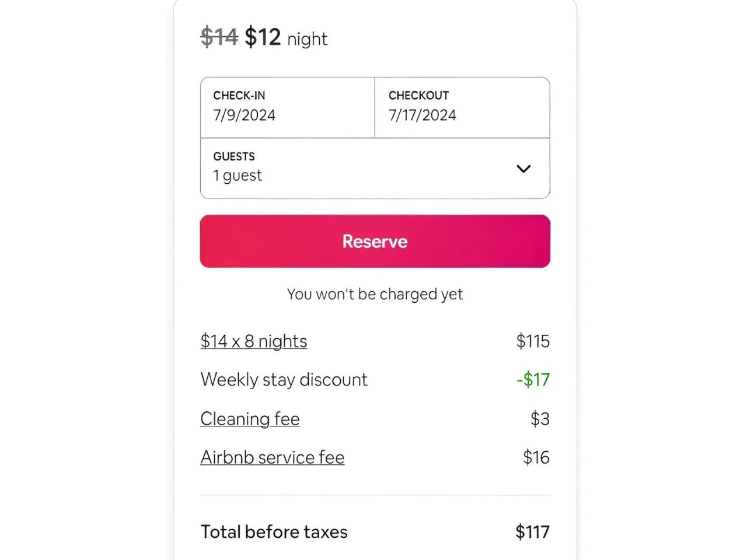This screenshot has width=747, height=560.
Task: Click the Weekly stay discount row
Action: pos(284,380)
